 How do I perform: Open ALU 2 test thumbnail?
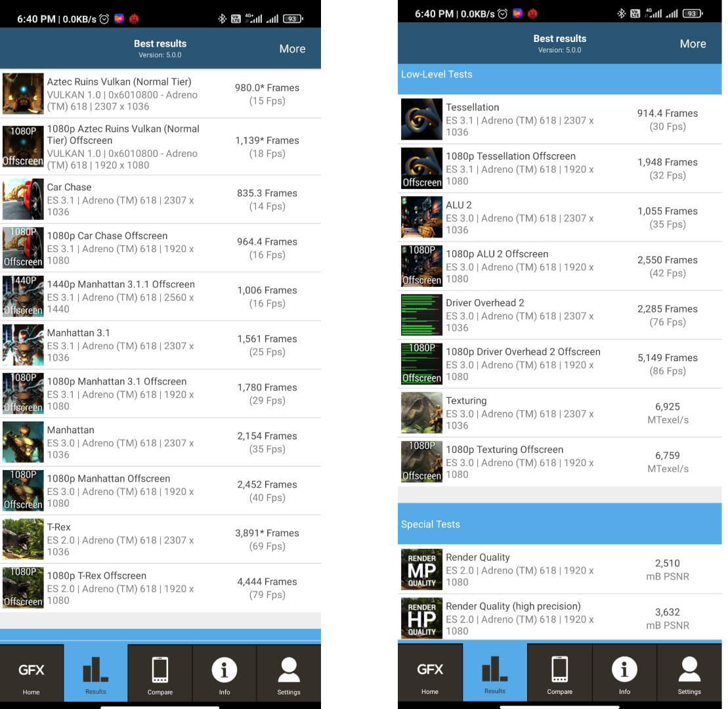click(x=421, y=217)
